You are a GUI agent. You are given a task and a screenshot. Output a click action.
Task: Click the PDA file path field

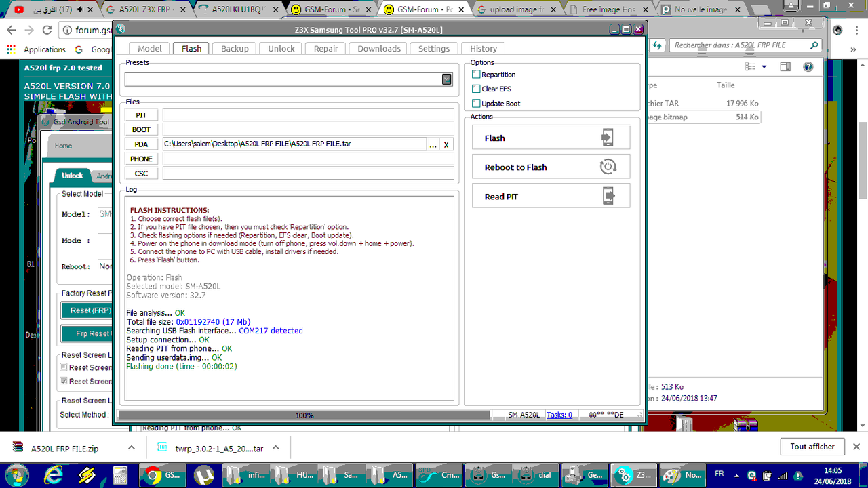tap(294, 144)
